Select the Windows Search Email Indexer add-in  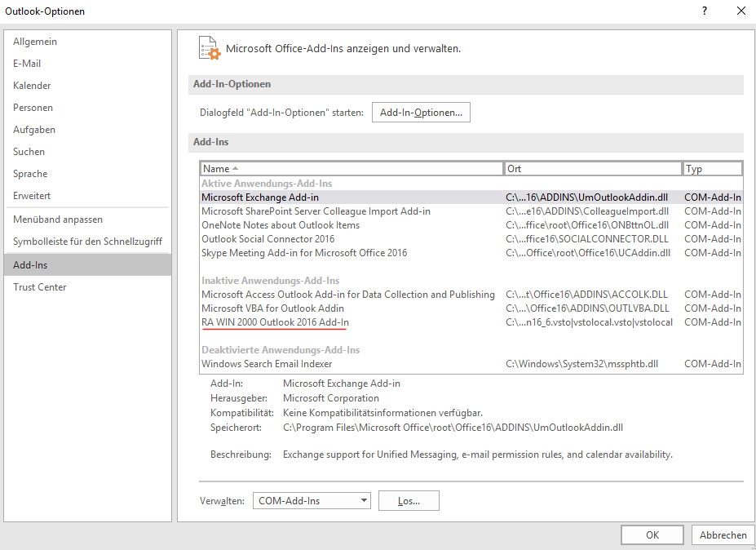261,363
